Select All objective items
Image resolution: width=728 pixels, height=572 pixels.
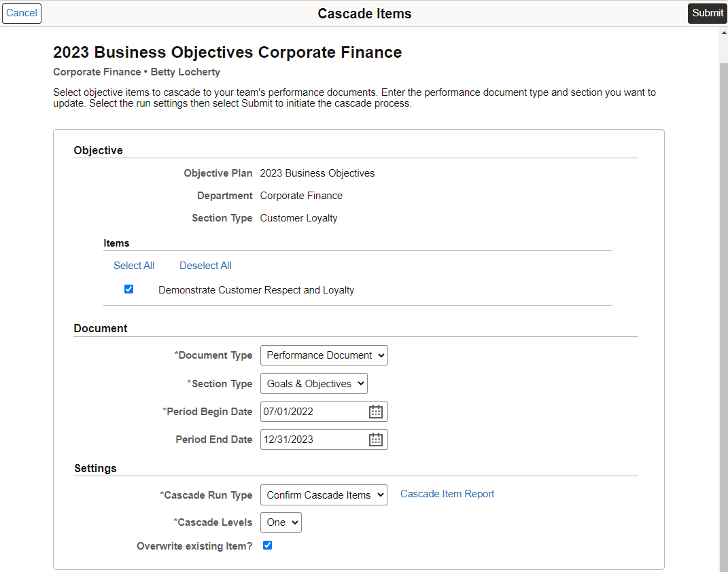click(133, 265)
